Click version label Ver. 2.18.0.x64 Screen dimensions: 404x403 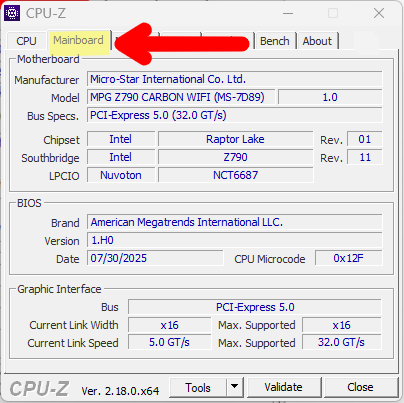point(120,391)
